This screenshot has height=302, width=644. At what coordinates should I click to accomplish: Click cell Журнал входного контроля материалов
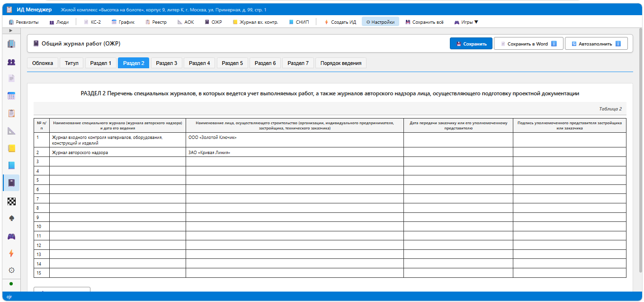[117, 140]
